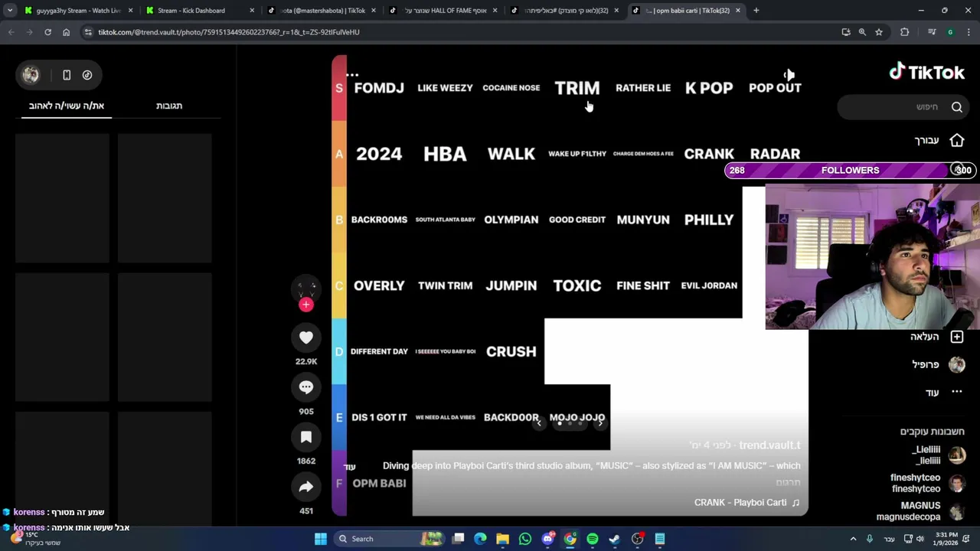This screenshot has width=980, height=551.
Task: Show hidden tray icons chevron
Action: 853,539
